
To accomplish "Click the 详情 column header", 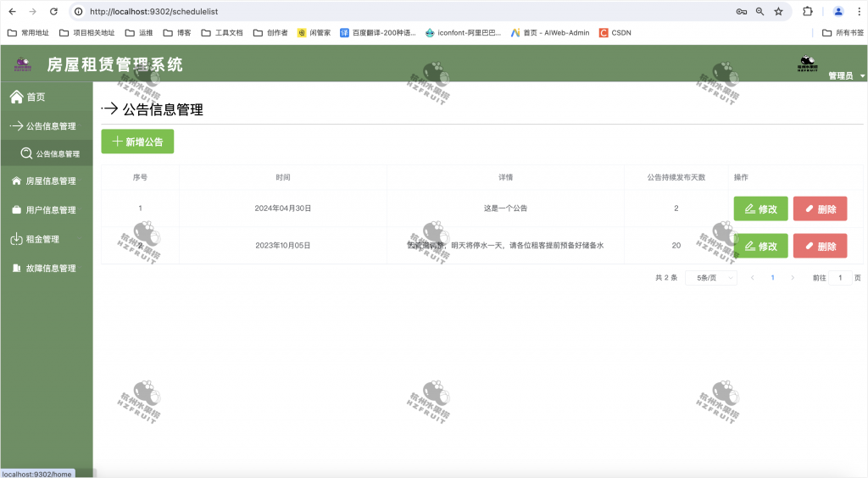I will pos(505,178).
